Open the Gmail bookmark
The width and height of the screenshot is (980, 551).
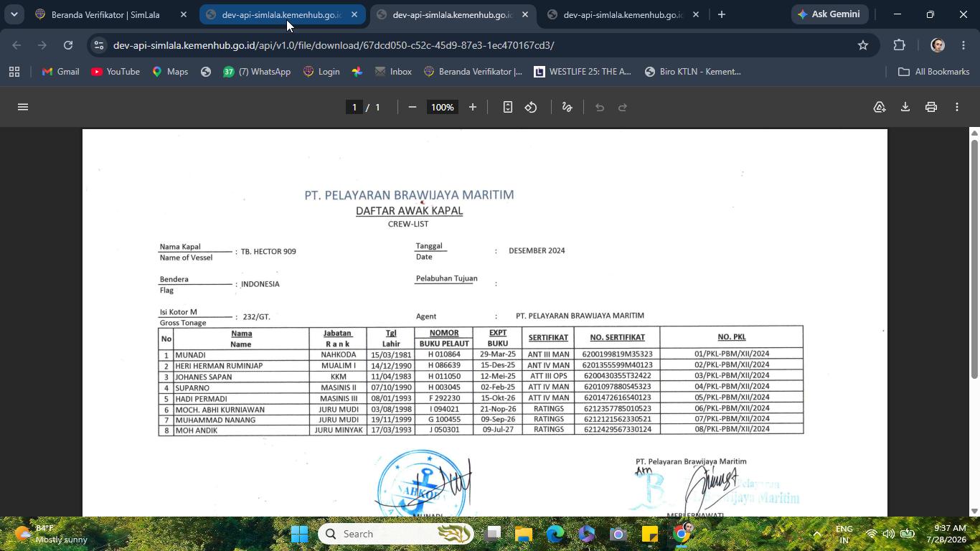[61, 72]
